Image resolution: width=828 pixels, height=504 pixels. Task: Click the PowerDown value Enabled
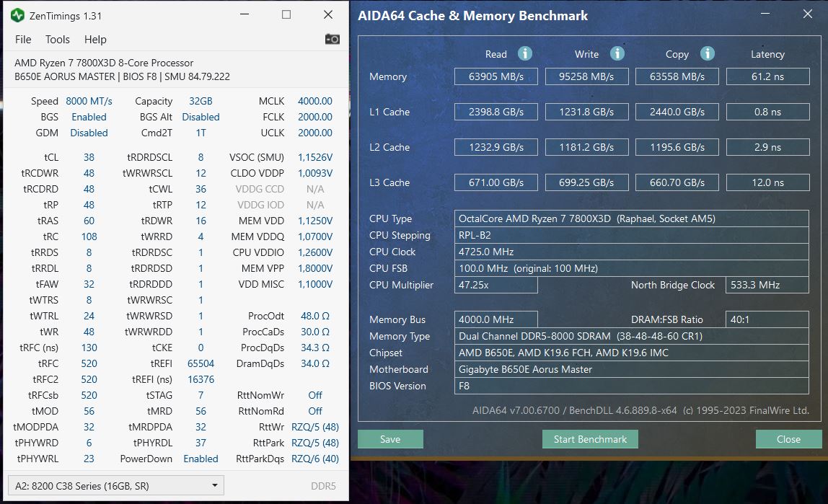pos(201,459)
